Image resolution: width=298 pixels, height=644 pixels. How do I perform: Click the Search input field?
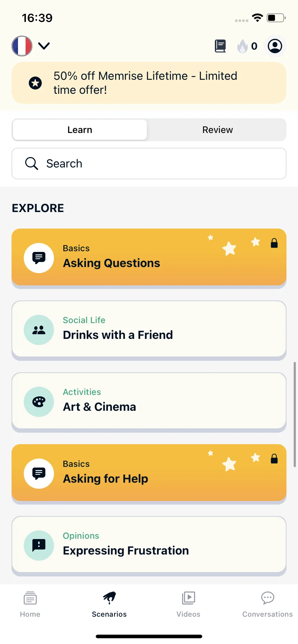149,164
